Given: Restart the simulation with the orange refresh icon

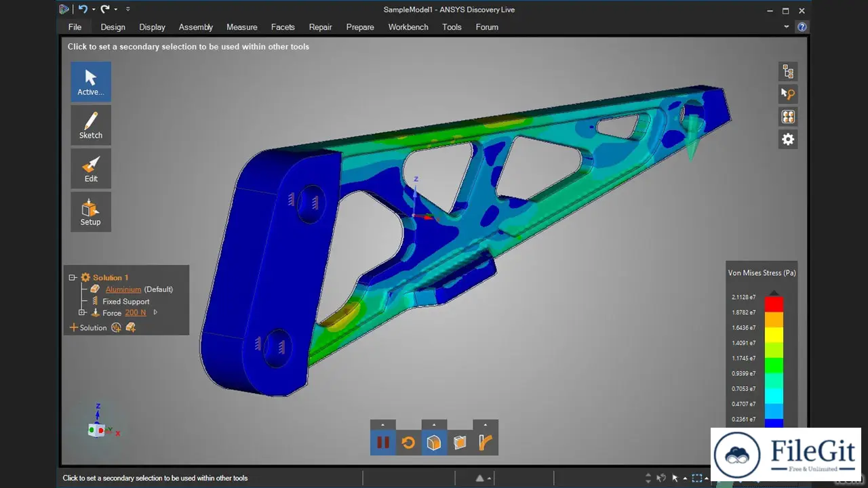Looking at the screenshot, I should pos(408,443).
